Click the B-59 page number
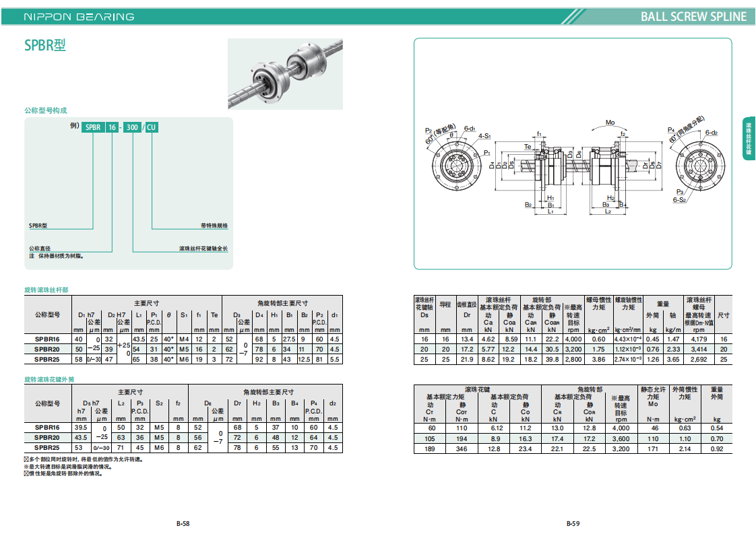756x534 pixels. (573, 523)
